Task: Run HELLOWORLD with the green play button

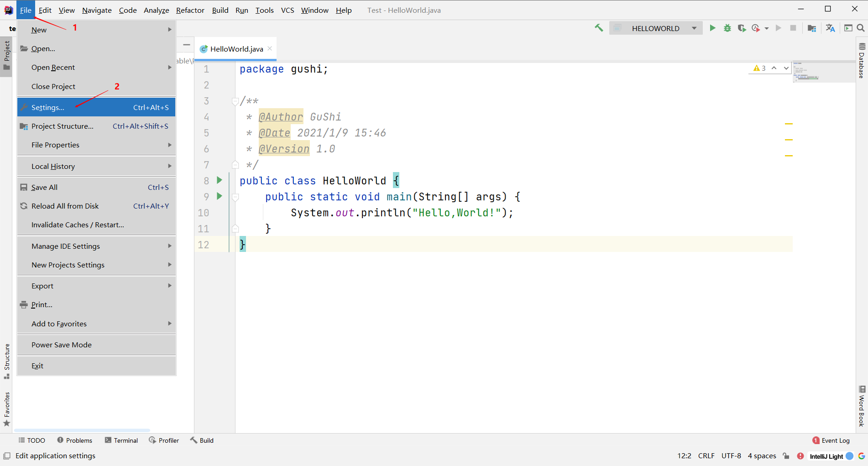Action: click(x=712, y=28)
